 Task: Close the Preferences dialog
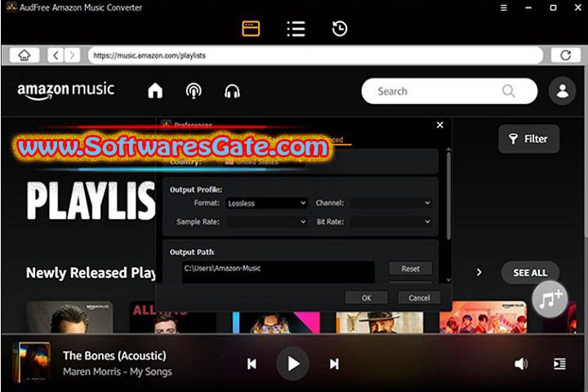tap(440, 125)
